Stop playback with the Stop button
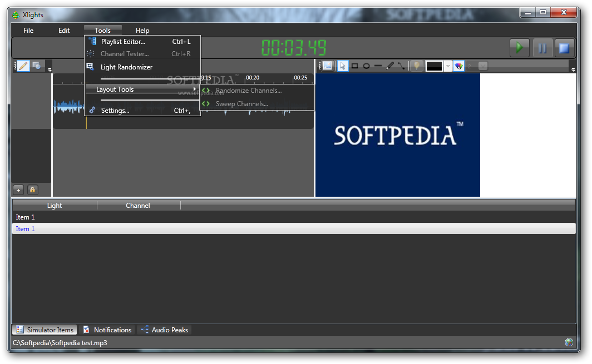 coord(564,48)
